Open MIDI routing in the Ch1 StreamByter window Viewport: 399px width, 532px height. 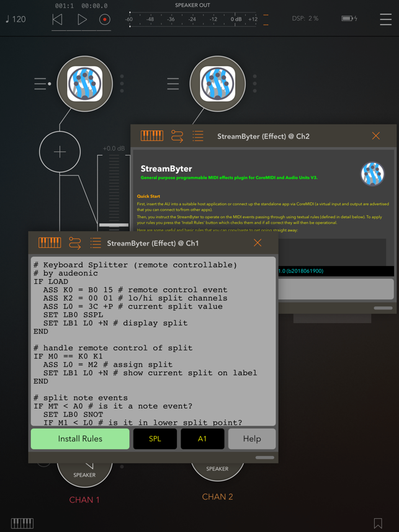coord(74,243)
